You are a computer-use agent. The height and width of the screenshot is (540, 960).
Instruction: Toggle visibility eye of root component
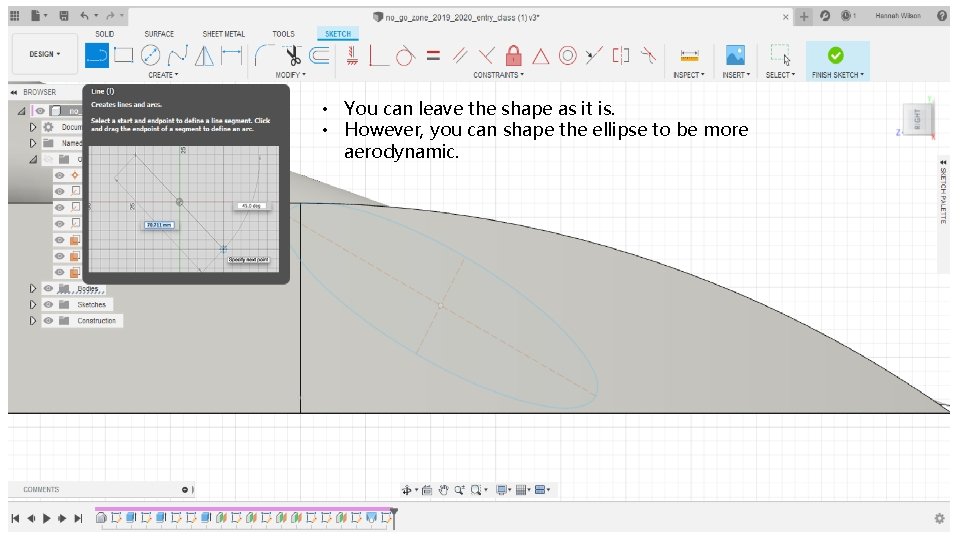[x=40, y=111]
